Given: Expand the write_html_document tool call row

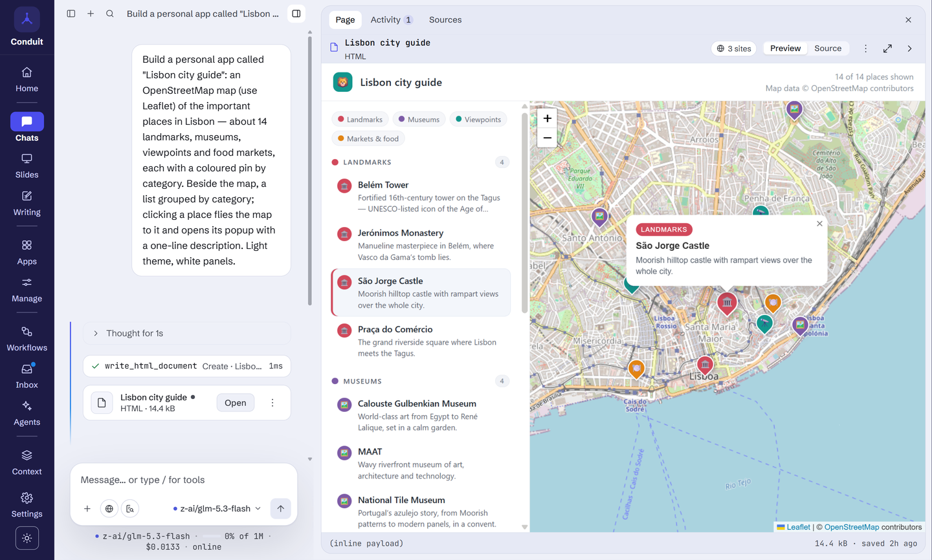Looking at the screenshot, I should (x=186, y=366).
